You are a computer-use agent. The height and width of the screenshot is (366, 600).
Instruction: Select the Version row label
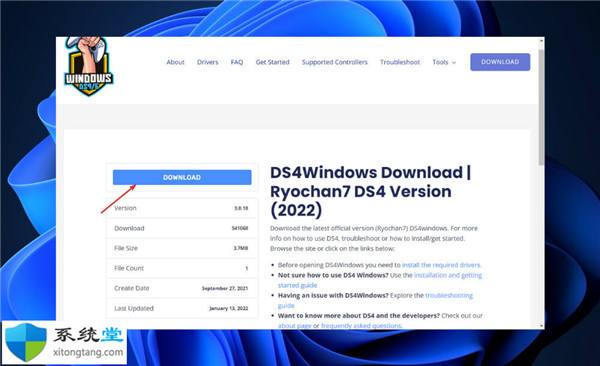tap(125, 208)
